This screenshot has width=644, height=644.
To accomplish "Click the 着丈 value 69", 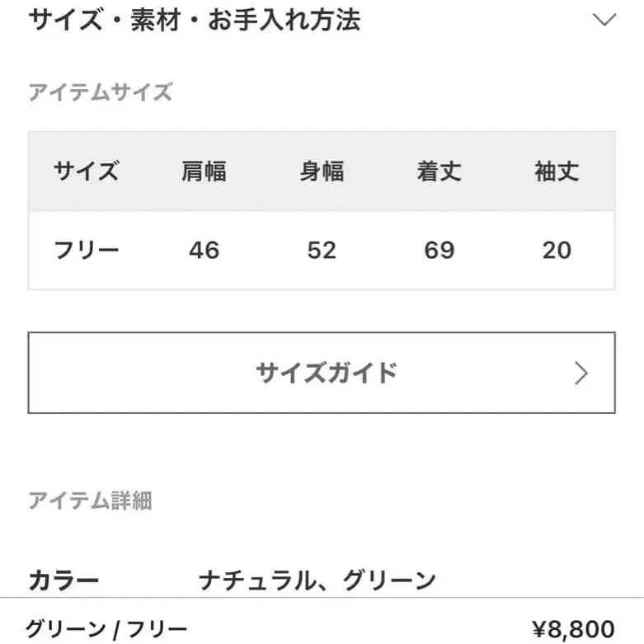I will coord(439,250).
